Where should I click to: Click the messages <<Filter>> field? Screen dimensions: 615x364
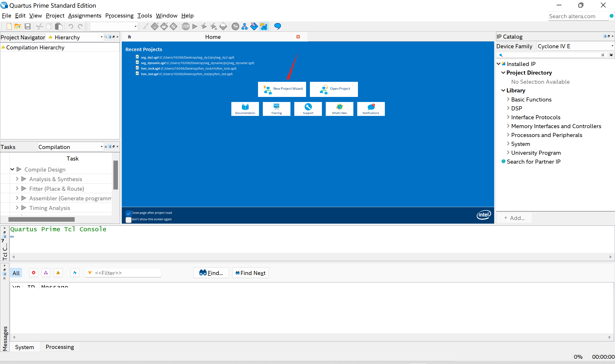[x=123, y=273]
